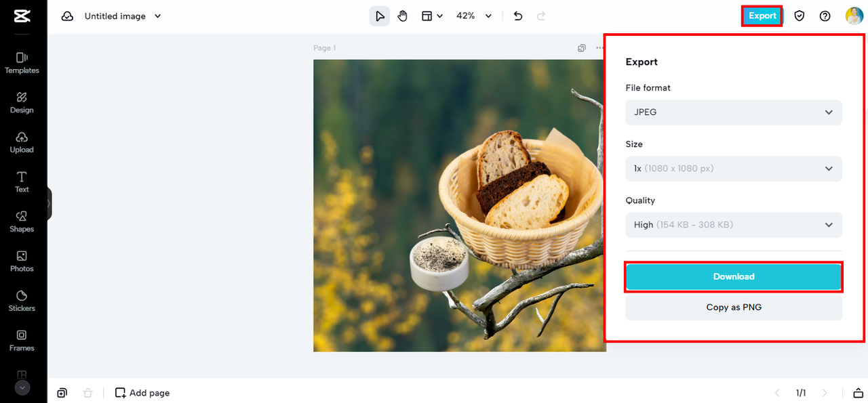Image resolution: width=868 pixels, height=403 pixels.
Task: Click the 1/1 page indicator
Action: pyautogui.click(x=801, y=393)
